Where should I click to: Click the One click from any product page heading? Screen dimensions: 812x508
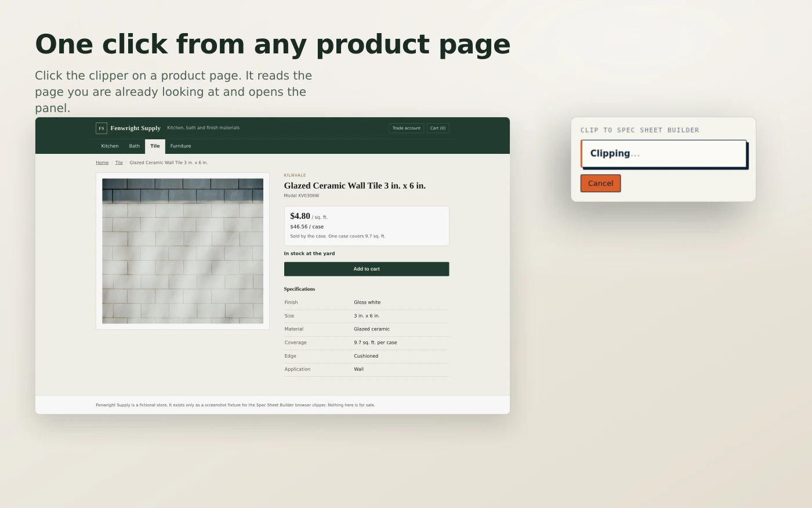point(273,45)
